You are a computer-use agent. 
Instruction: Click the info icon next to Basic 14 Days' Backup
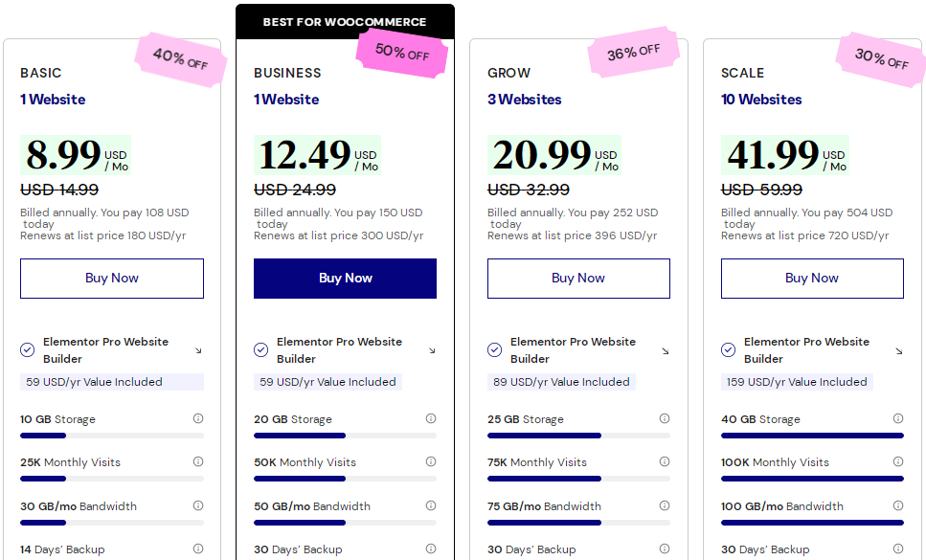(x=197, y=549)
